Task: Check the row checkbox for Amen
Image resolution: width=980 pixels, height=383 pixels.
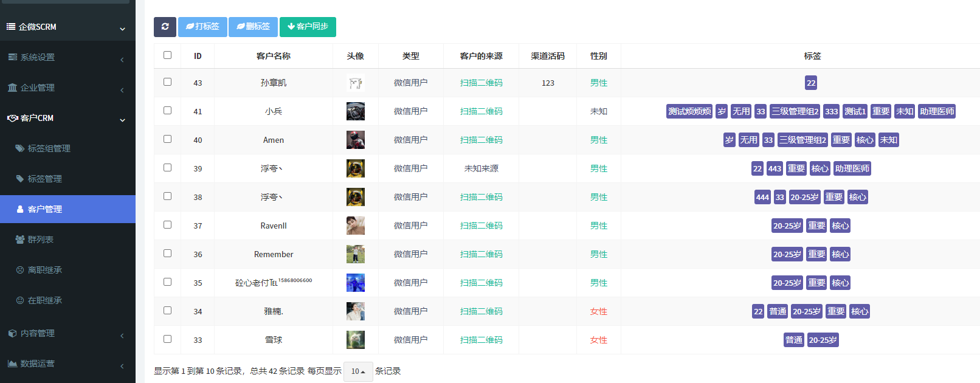Action: [167, 139]
